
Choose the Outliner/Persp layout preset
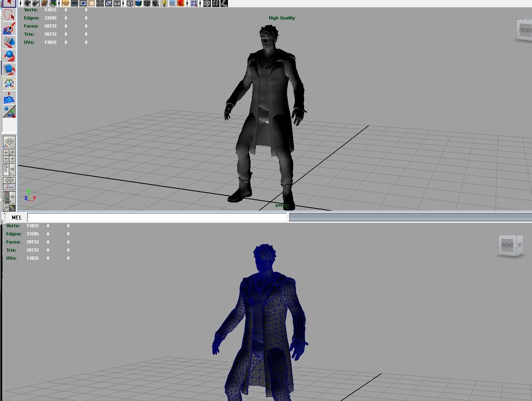coord(9,170)
